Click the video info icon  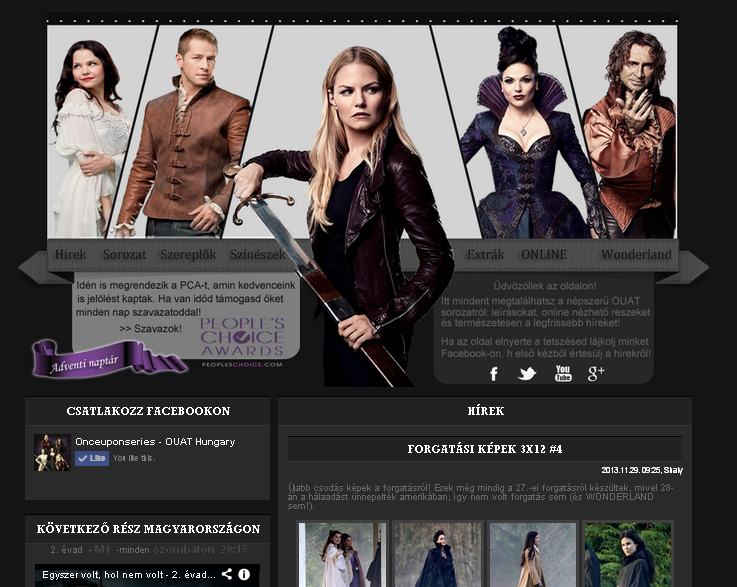244,575
